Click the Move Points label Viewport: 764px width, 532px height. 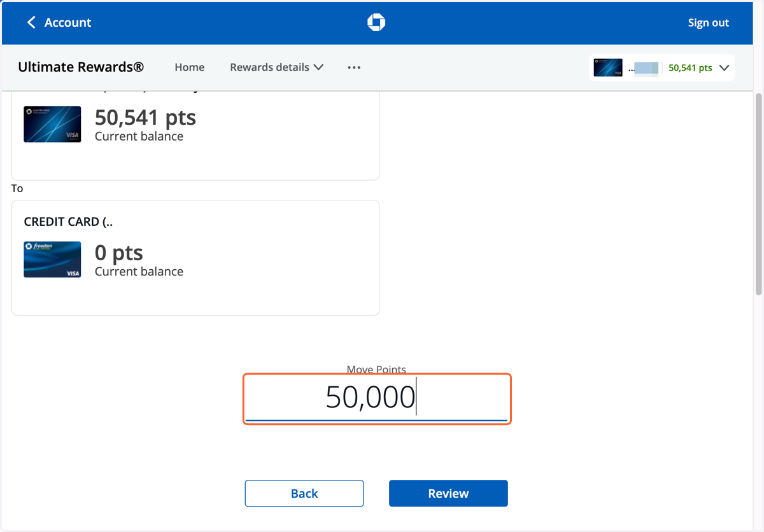pos(376,369)
